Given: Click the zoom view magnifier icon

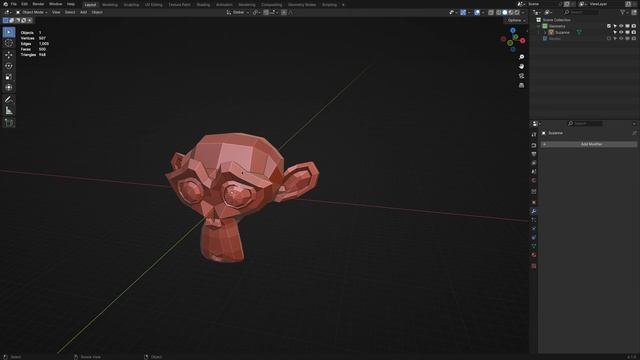Looking at the screenshot, I should (521, 57).
